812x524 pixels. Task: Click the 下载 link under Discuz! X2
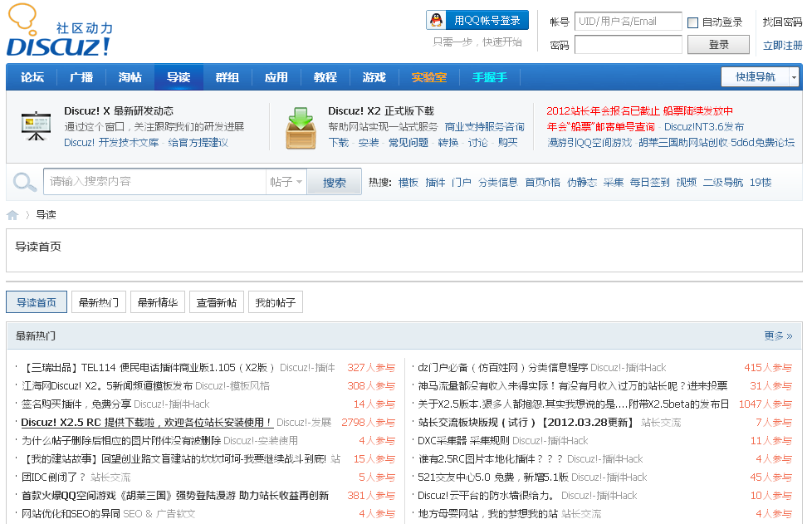339,142
